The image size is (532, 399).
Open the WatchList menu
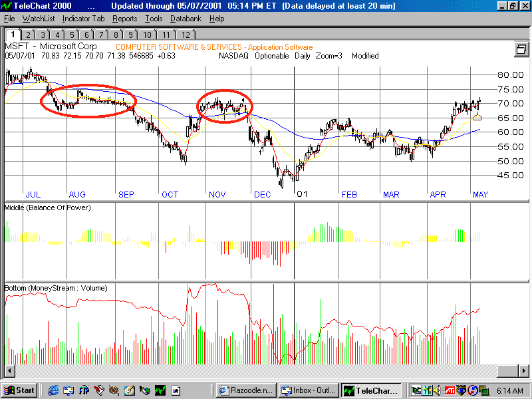pos(39,19)
